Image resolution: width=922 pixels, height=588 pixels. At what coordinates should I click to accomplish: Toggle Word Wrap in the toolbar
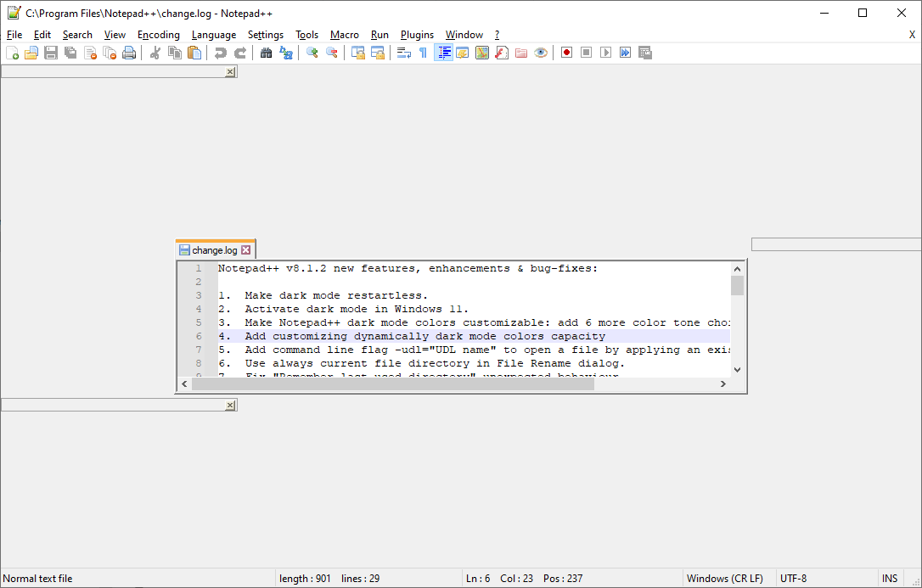point(403,52)
